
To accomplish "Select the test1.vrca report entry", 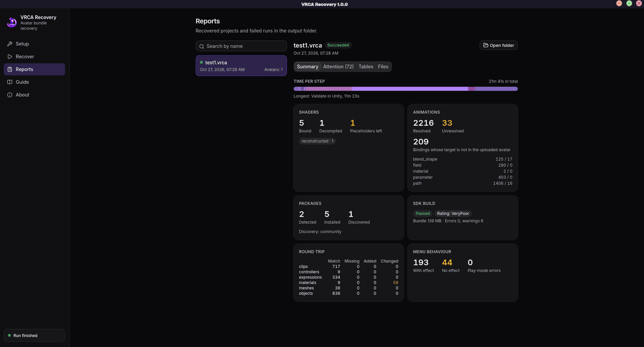I will [x=241, y=65].
